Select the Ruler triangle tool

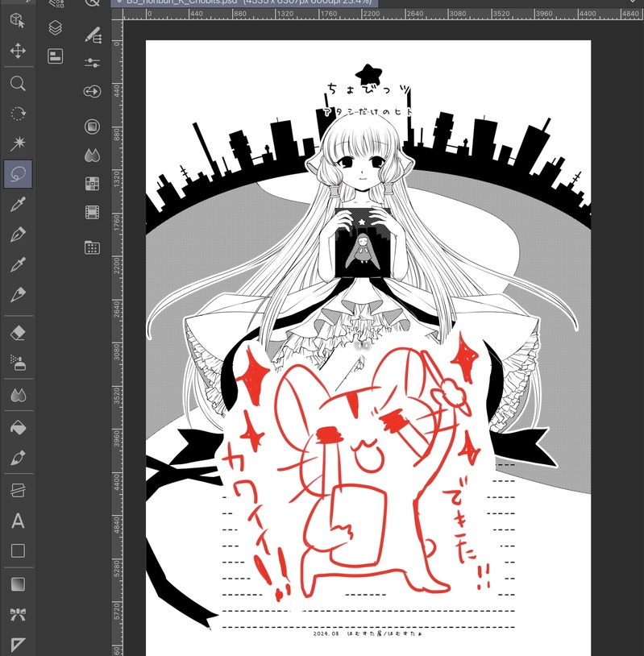pyautogui.click(x=18, y=645)
